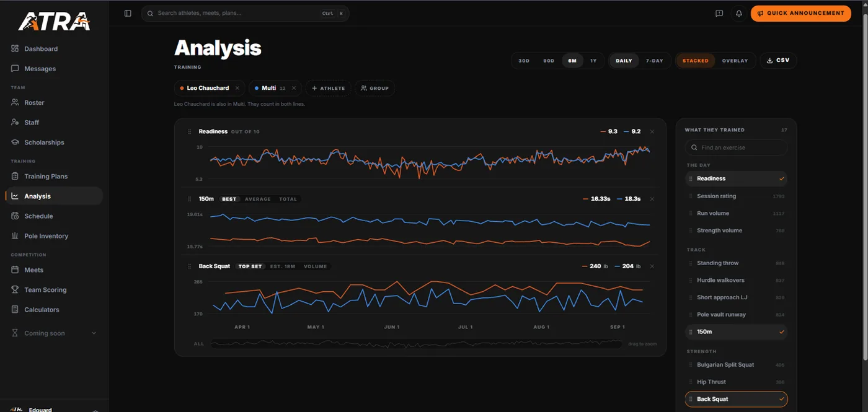Viewport: 868px width, 412px height.
Task: Click the ALL range zoom strip
Action: 417,343
